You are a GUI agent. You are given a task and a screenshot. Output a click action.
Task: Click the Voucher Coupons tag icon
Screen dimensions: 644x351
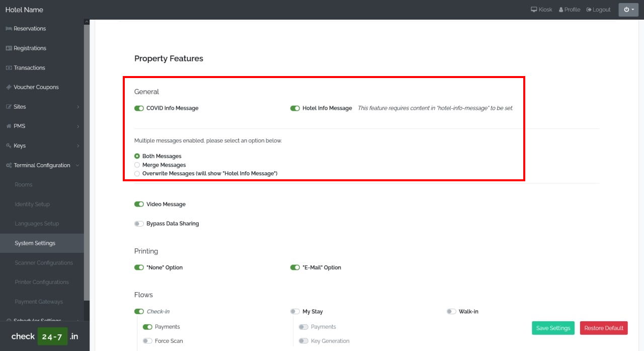pos(9,87)
